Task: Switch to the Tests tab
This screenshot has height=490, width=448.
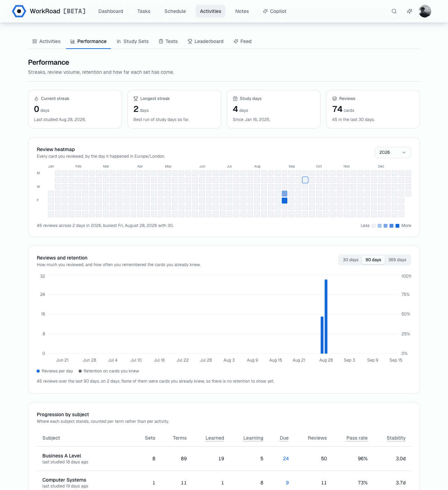Action: tap(168, 41)
